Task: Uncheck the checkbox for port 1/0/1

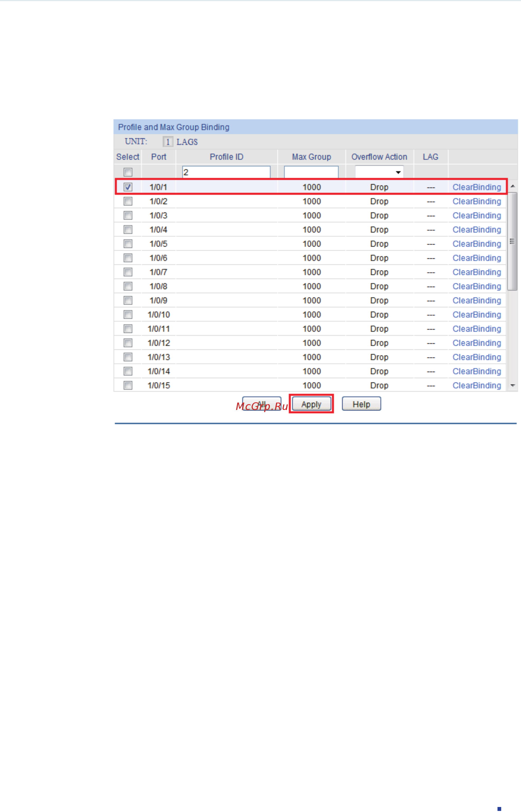Action: click(x=128, y=187)
